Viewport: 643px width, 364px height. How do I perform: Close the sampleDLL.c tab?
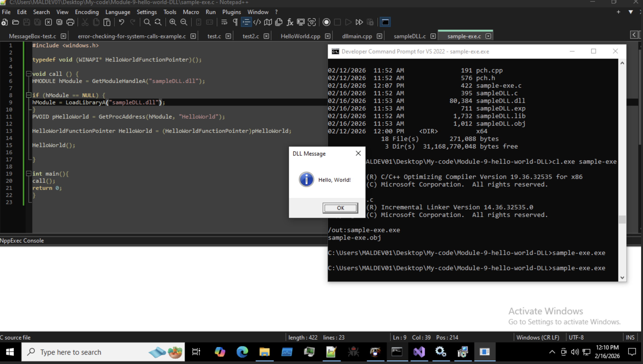[433, 36]
